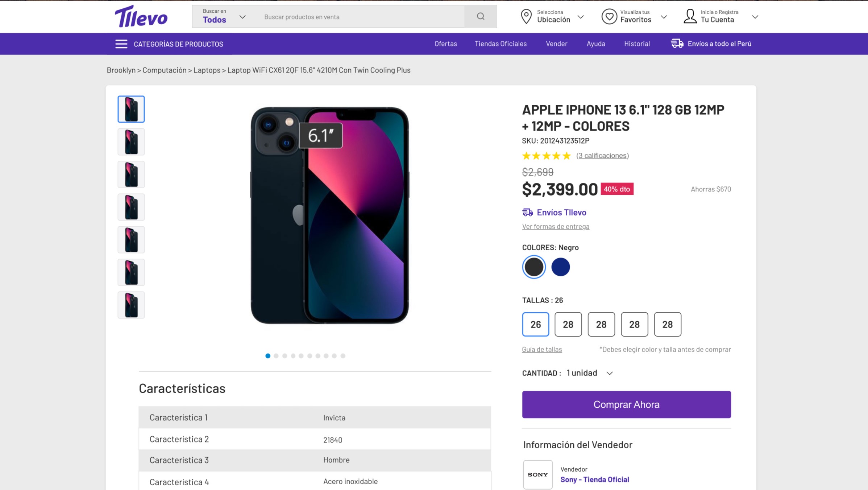
Task: Click the user account icon
Action: [690, 17]
